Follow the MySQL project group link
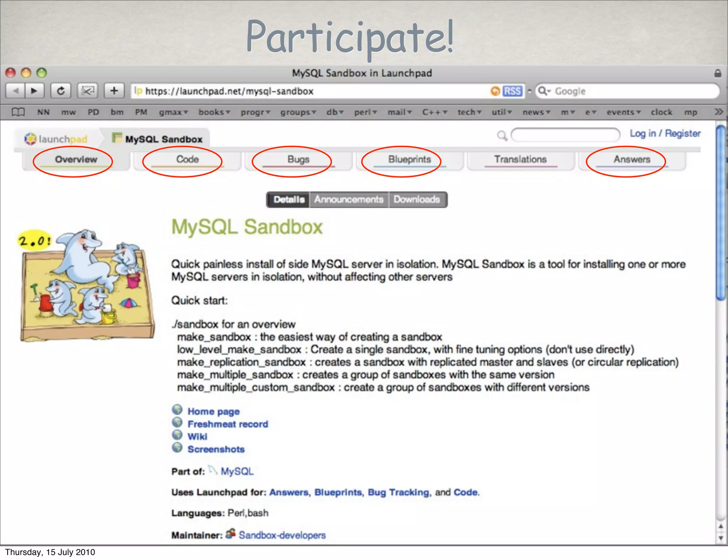Viewport: 728px width, 560px height. coord(237,472)
